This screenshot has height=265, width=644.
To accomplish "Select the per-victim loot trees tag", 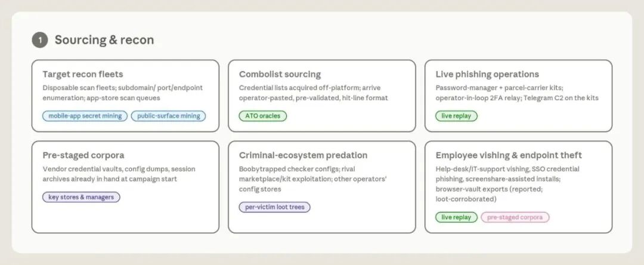I will pos(274,207).
